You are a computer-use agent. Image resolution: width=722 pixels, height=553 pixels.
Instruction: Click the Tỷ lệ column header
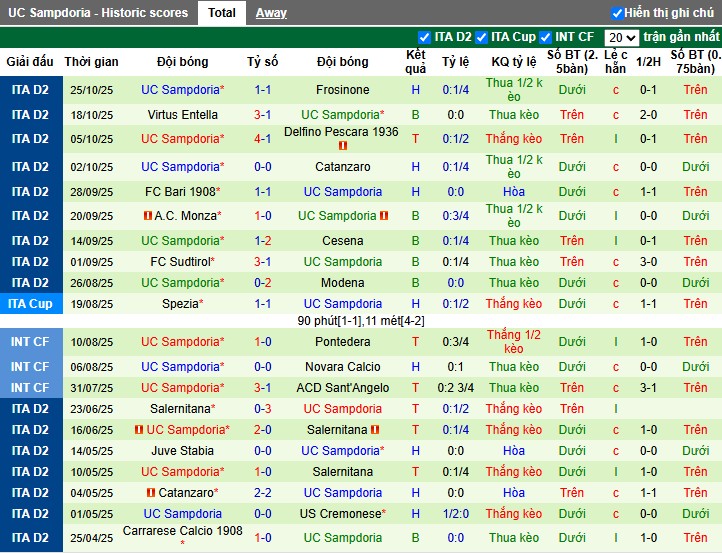[x=456, y=62]
